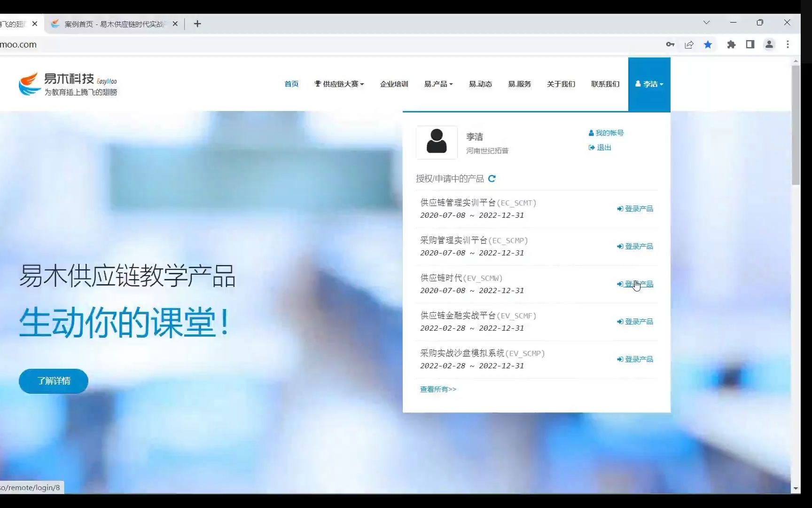Click the 了解详情 button
The width and height of the screenshot is (812, 508).
pos(54,381)
